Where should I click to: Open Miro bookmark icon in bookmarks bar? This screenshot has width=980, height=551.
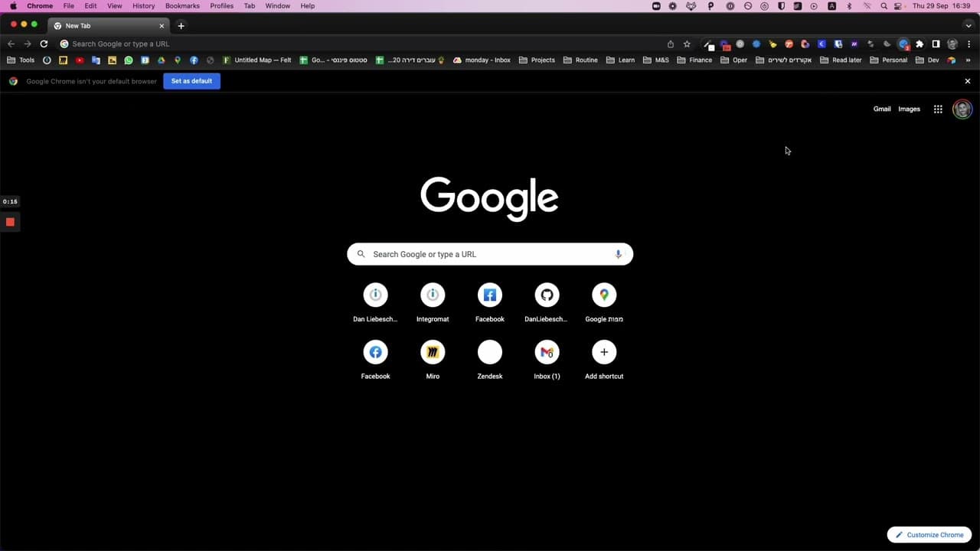[x=64, y=60]
